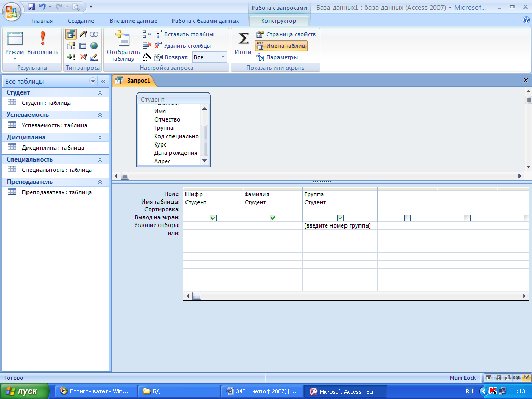Open the Создание ribbon tab
The image size is (532, 399).
[x=81, y=21]
